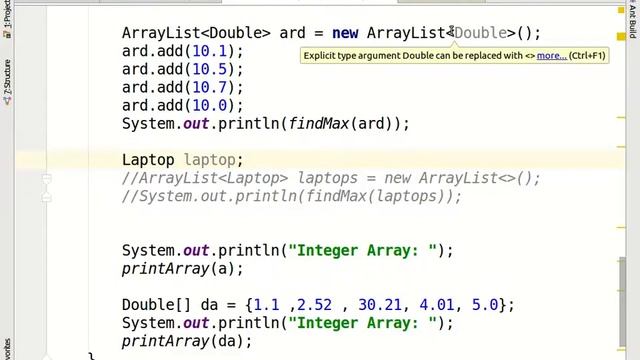Click the greyed 'Double' type argument
This screenshot has height=360, width=640.
pos(480,33)
